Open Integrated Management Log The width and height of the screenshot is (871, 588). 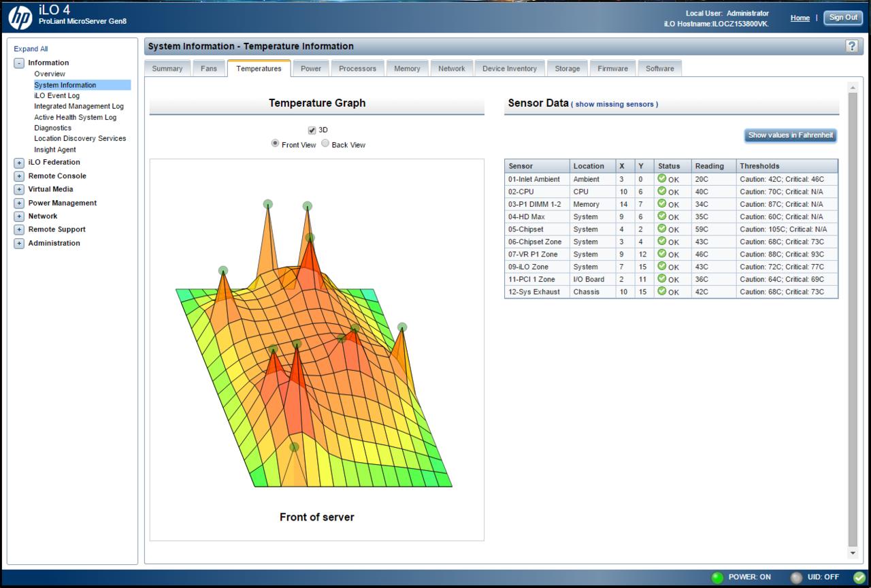[79, 106]
